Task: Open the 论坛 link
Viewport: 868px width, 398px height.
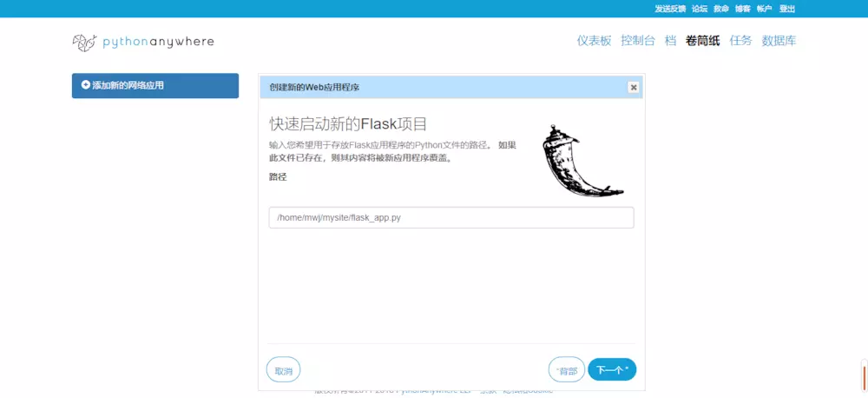Action: pyautogui.click(x=699, y=9)
